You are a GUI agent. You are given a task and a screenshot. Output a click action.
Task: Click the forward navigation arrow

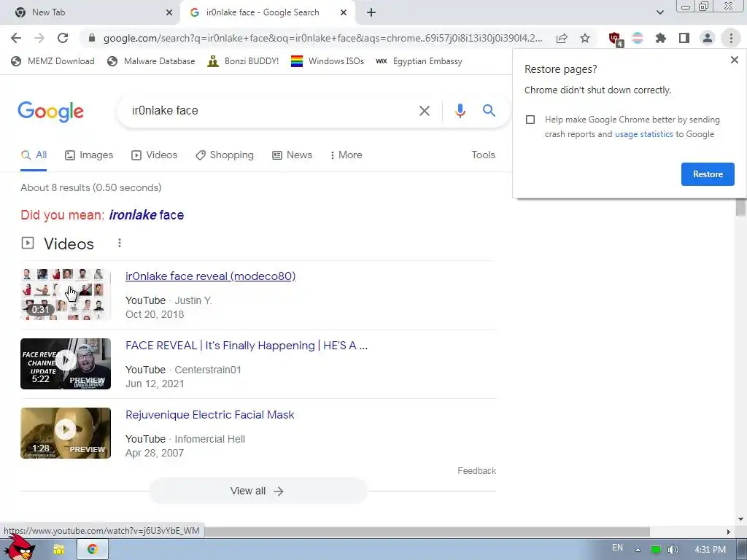(39, 38)
